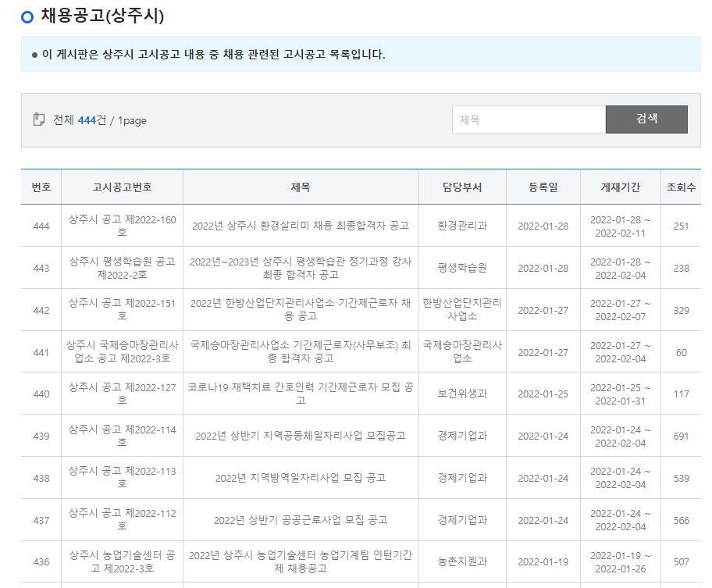Click notice number 상주시 공고 제2022-112호
712x588 pixels.
click(x=122, y=520)
